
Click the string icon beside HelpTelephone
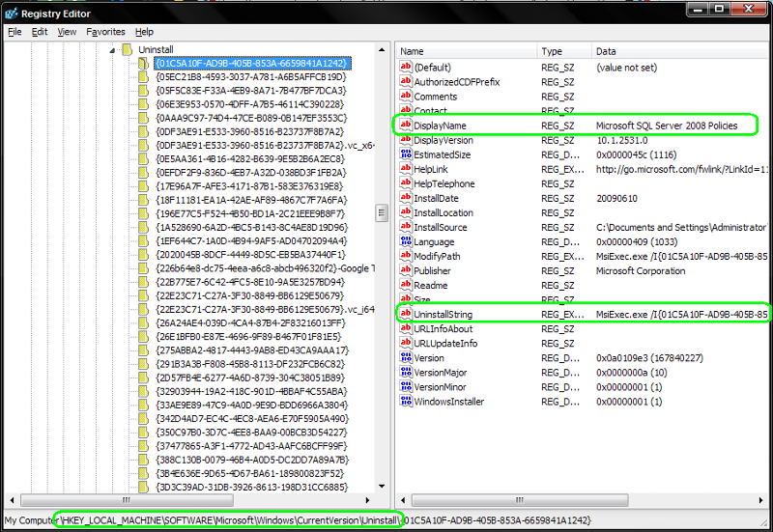pyautogui.click(x=406, y=182)
